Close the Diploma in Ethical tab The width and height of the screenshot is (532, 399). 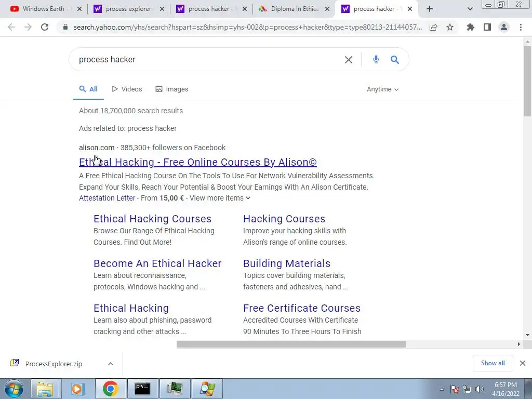[327, 9]
